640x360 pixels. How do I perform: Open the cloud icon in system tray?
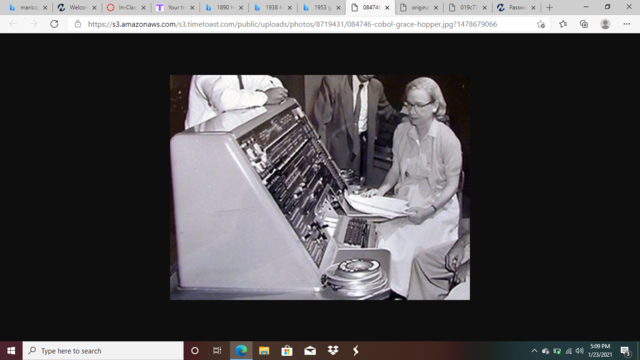point(546,351)
